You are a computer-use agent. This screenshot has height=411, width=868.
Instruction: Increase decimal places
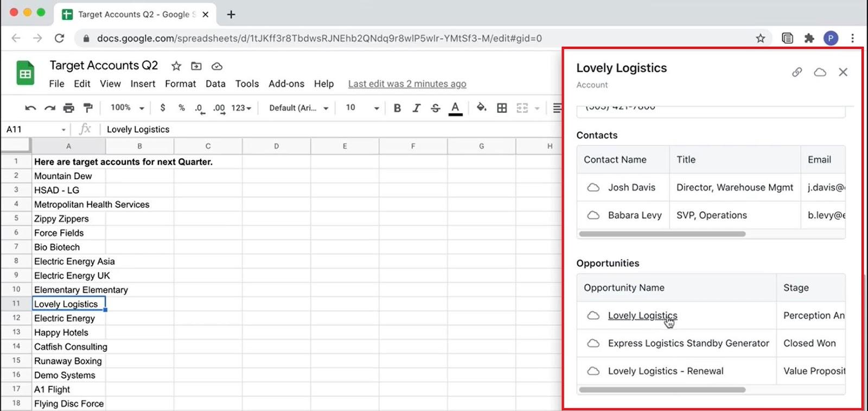pos(219,108)
